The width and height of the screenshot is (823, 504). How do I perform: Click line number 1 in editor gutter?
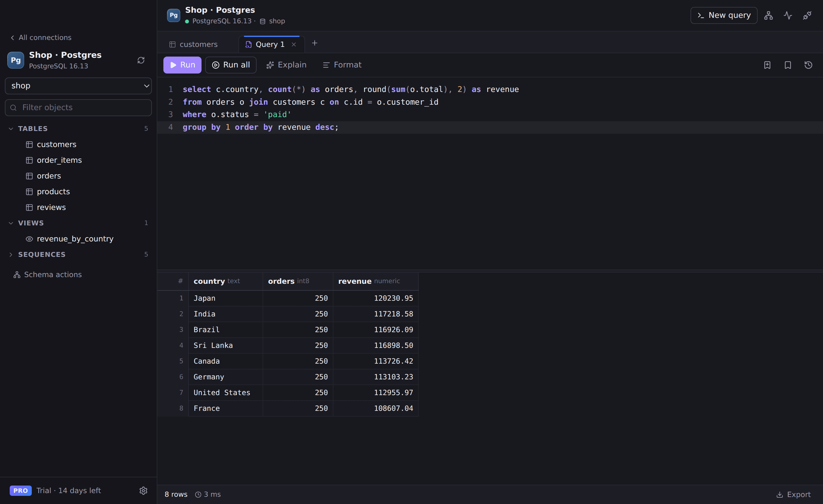[x=170, y=90]
